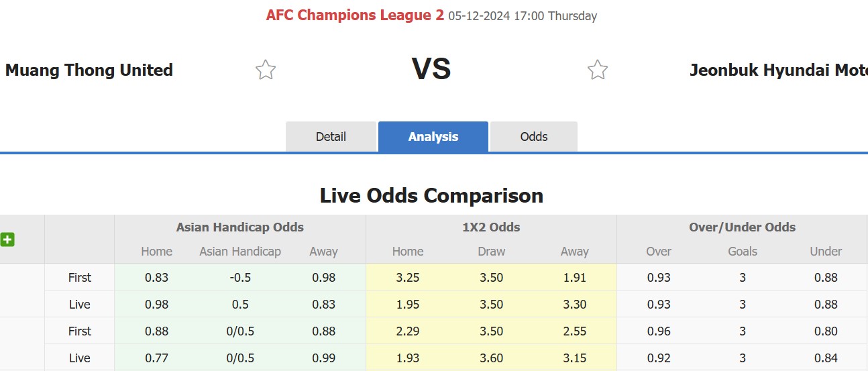
Task: Open Muang Thong United team page
Action: [89, 70]
